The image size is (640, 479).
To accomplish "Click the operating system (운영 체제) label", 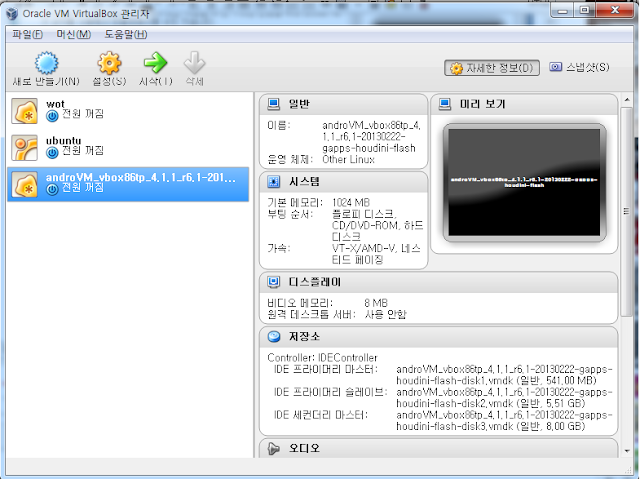I will (290, 160).
